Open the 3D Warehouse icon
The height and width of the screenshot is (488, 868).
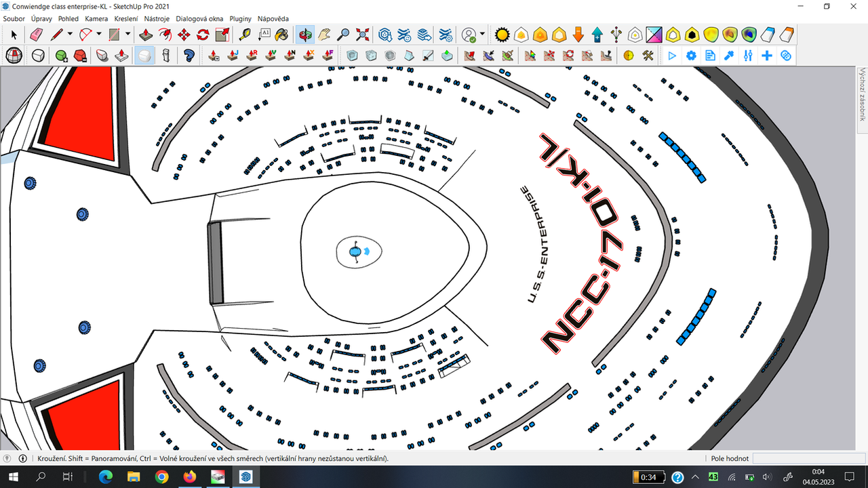pos(385,35)
